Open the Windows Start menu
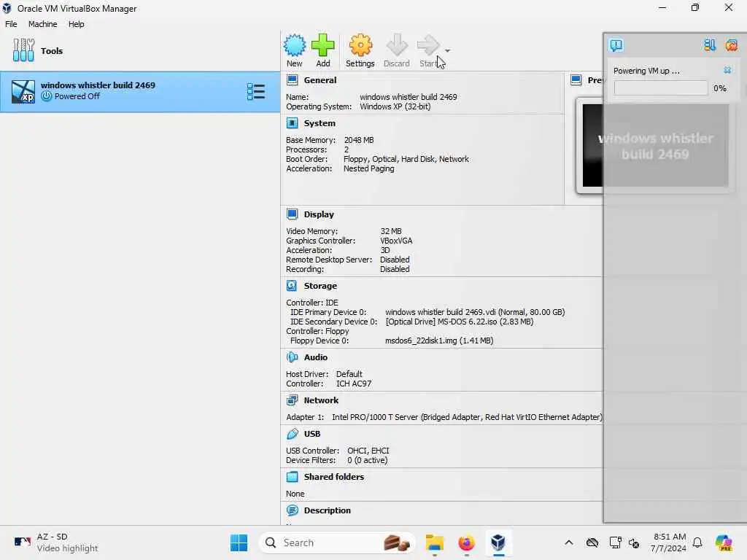 239,542
